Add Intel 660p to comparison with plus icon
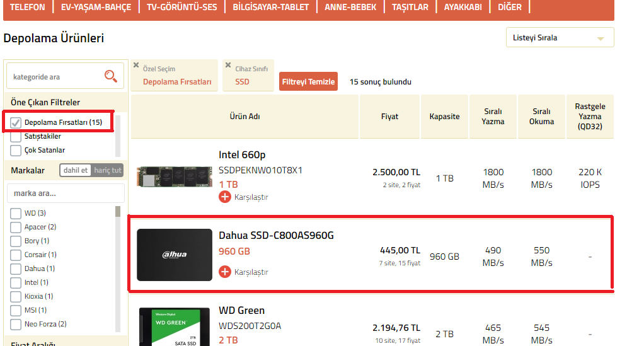This screenshot has width=644, height=346. 225,197
